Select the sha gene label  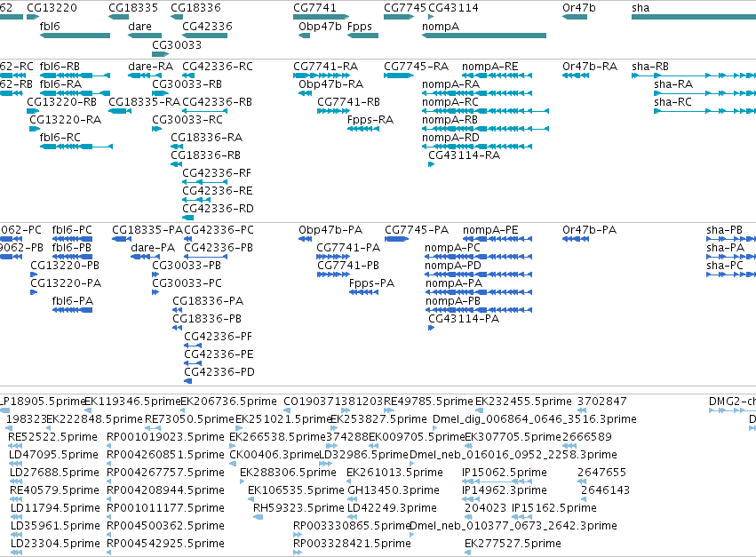point(641,8)
